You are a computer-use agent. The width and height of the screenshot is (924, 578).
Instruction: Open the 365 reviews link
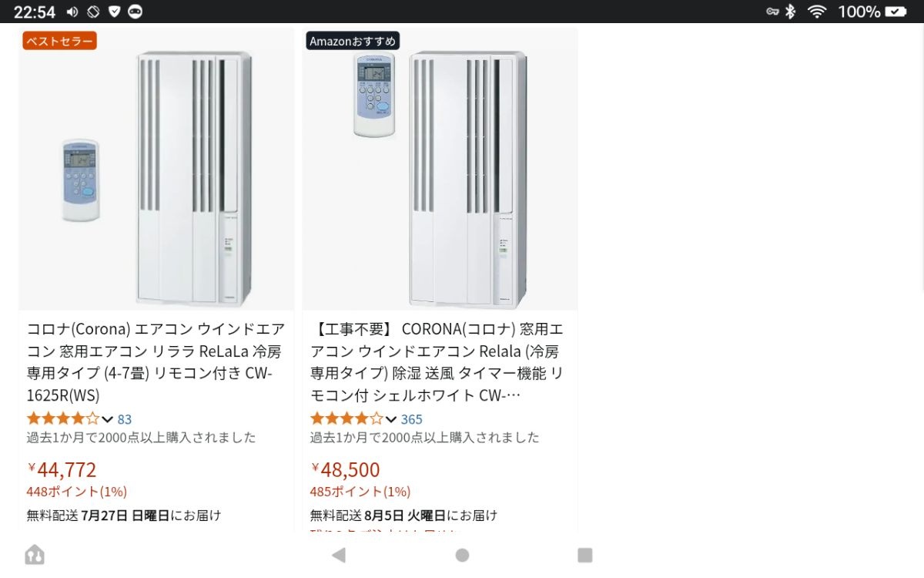pos(411,419)
